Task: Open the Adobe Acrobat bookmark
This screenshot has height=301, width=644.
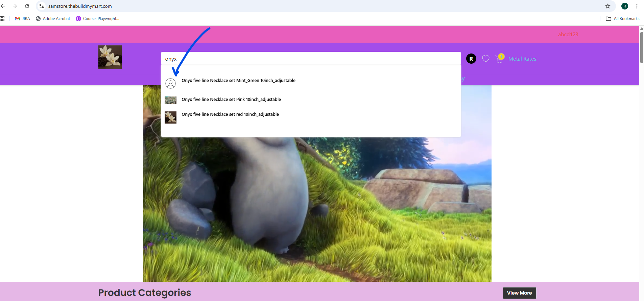Action: click(53, 19)
